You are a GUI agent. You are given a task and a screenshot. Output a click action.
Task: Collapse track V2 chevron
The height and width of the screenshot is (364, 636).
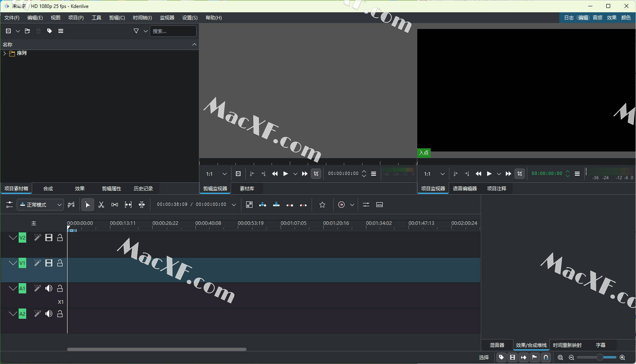pos(13,238)
